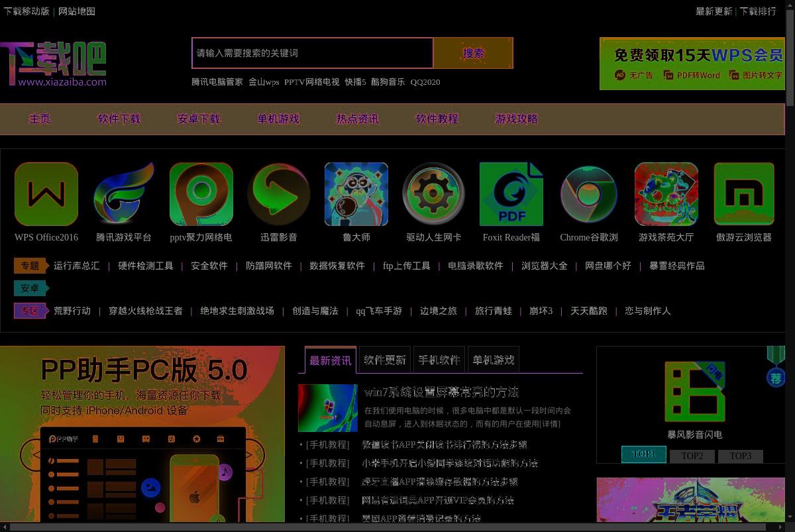The image size is (795, 532).
Task: Open the 迅雷影音 player icon
Action: (x=279, y=194)
